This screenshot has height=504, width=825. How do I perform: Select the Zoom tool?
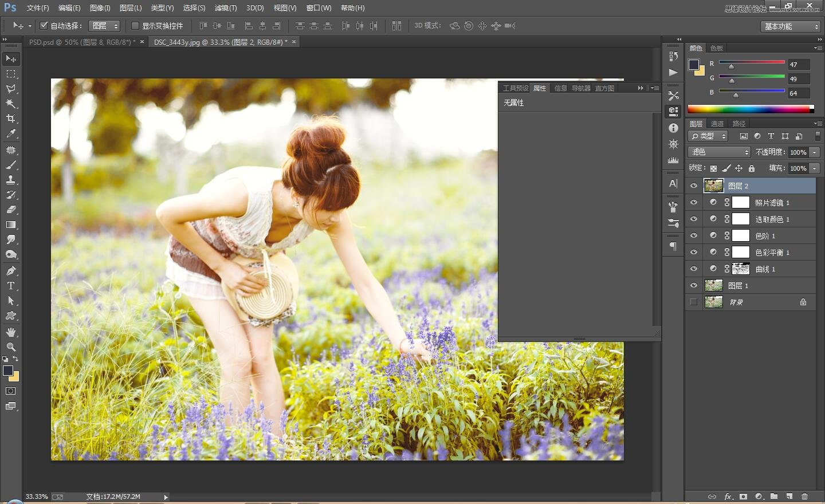(x=11, y=346)
